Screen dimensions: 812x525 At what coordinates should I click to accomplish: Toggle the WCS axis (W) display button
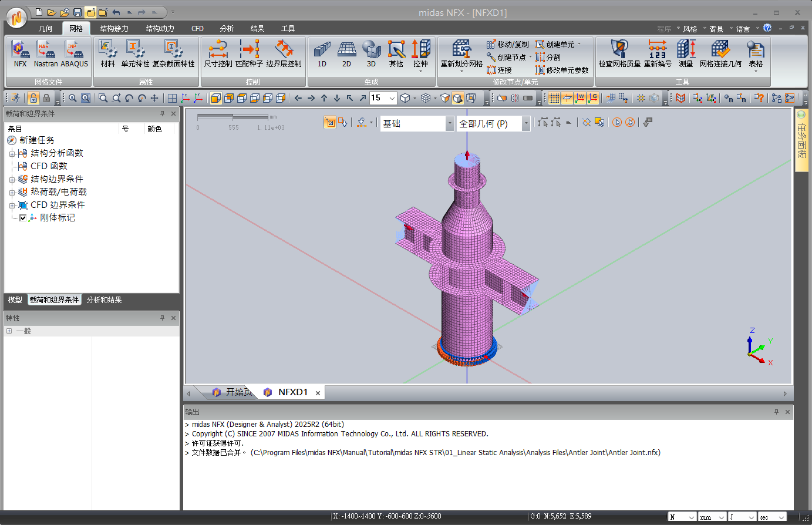(580, 98)
